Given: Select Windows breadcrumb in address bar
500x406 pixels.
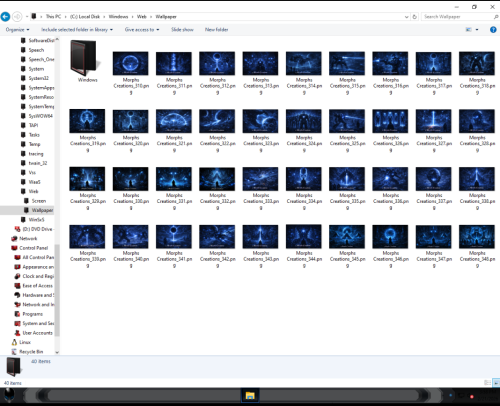Looking at the screenshot, I should click(118, 16).
